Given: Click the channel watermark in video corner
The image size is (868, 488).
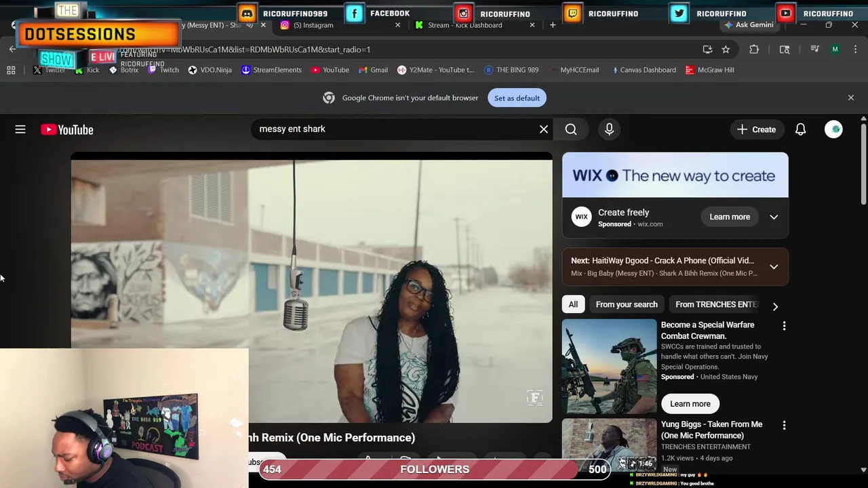Looking at the screenshot, I should [535, 398].
